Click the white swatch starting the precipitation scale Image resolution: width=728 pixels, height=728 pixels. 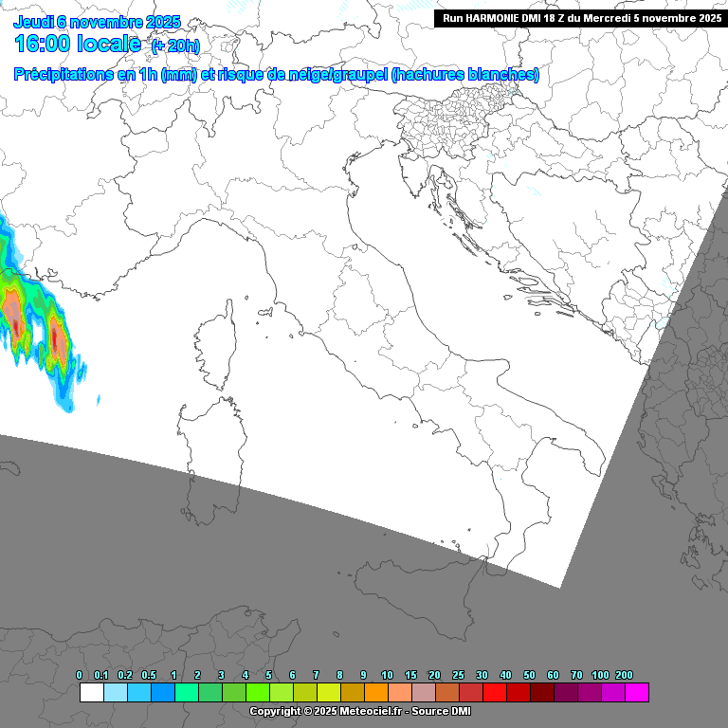(92, 693)
